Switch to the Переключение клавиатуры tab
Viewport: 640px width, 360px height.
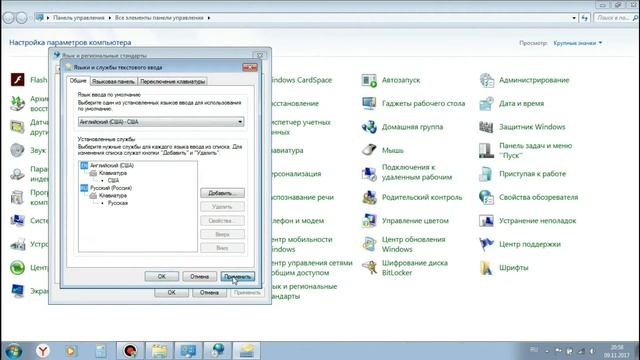pyautogui.click(x=172, y=82)
